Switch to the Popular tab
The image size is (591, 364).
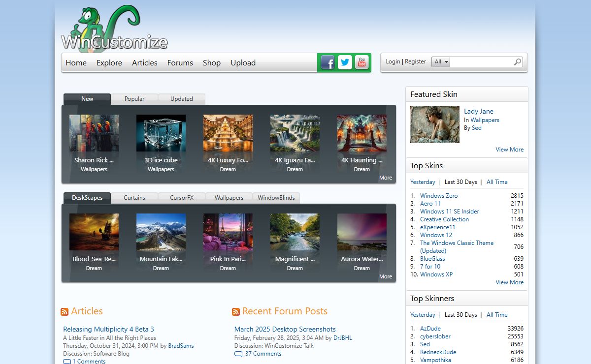[x=134, y=99]
